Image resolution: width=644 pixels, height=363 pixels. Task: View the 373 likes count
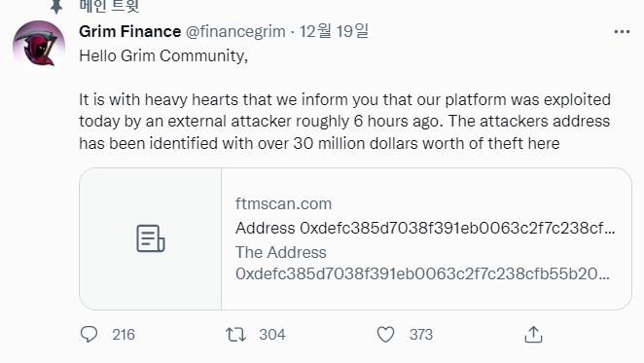[421, 335]
